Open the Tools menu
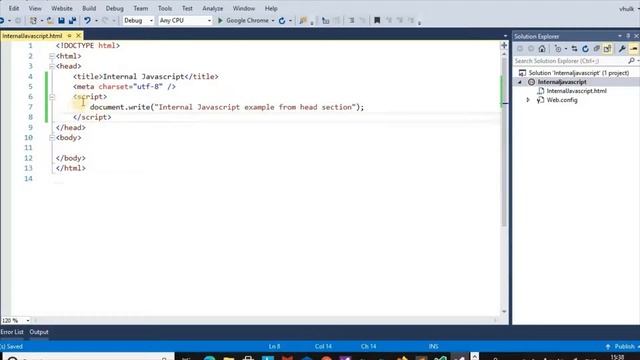This screenshot has height=360, width=640. pos(165,8)
